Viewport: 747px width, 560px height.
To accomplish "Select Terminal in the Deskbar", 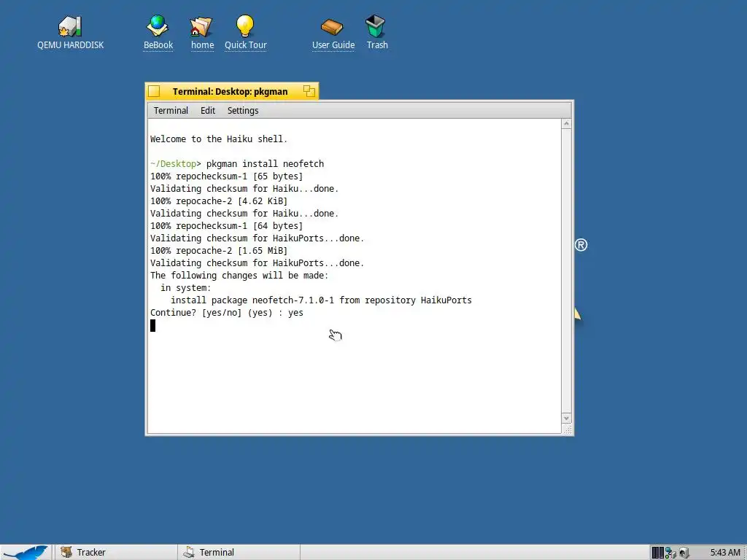I will point(239,553).
